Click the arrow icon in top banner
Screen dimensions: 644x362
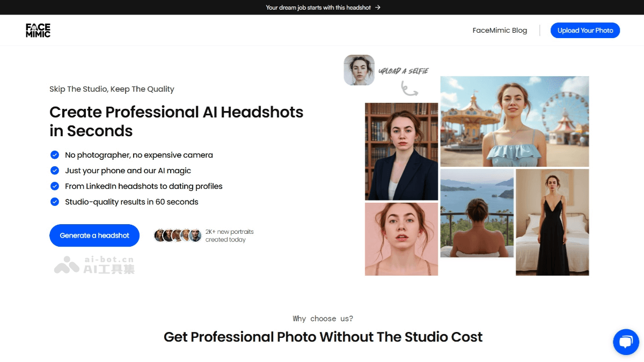378,8
